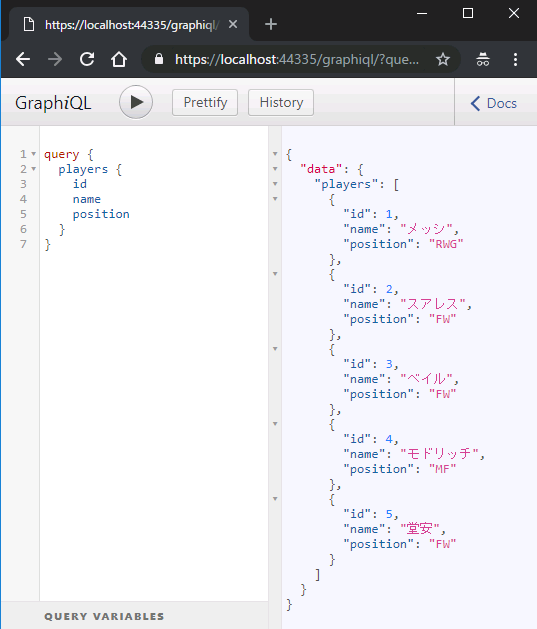View site security via padlock icon
This screenshot has height=629, width=537.
coord(159,59)
